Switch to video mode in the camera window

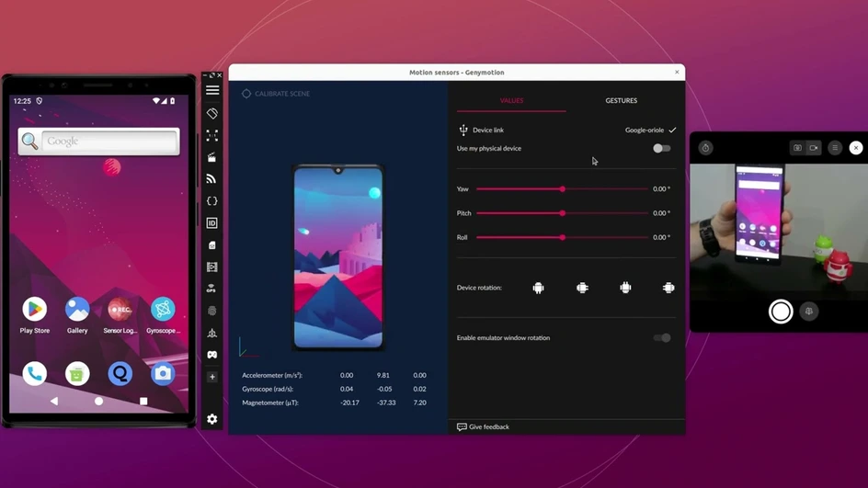(814, 148)
